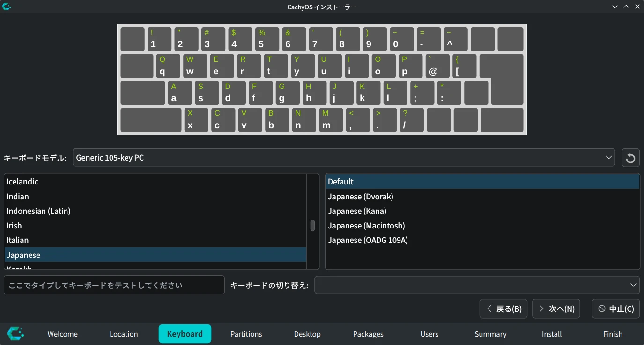
Task: Click the reset keyboard model icon
Action: (x=630, y=158)
